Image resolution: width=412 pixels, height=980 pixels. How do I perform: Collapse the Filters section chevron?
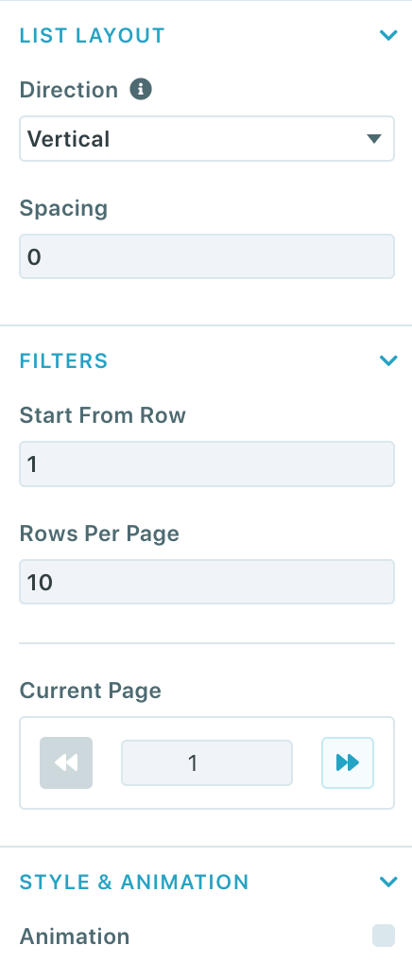(x=388, y=360)
